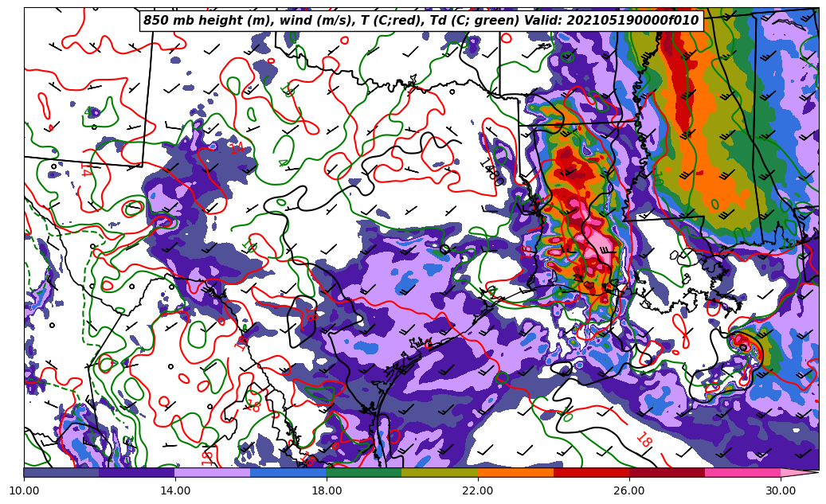Click the 10.00 colorbar tick label

coord(24,491)
